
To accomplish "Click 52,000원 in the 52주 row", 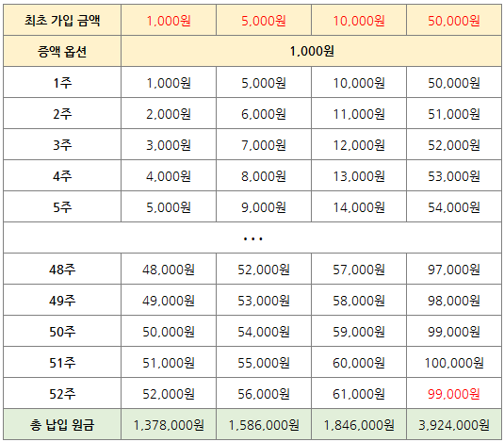I will tap(169, 393).
